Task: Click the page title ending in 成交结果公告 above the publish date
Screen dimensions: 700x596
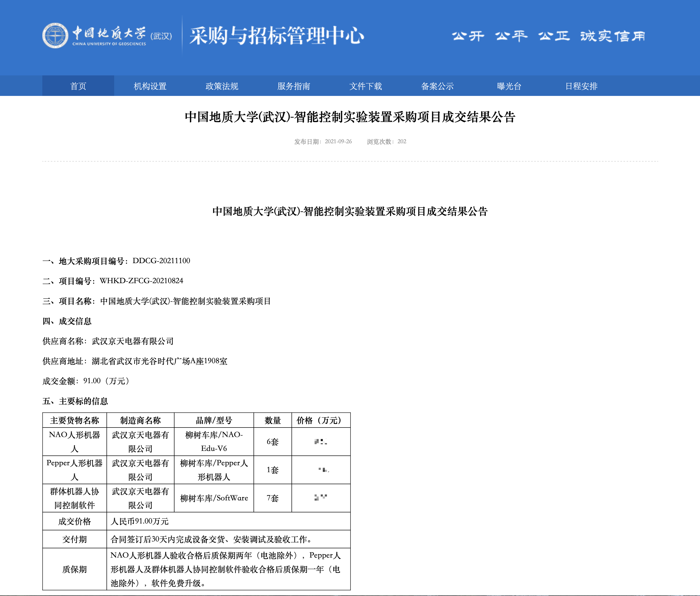Action: tap(350, 117)
